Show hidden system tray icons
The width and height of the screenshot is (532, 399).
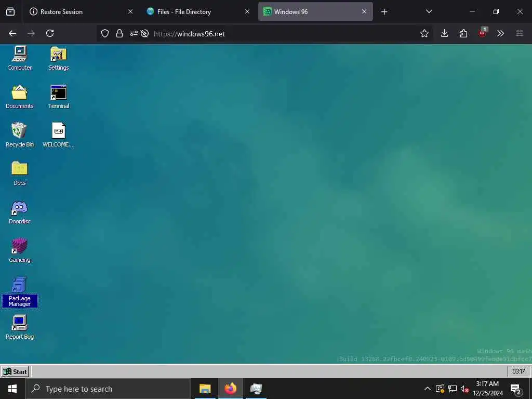point(428,389)
